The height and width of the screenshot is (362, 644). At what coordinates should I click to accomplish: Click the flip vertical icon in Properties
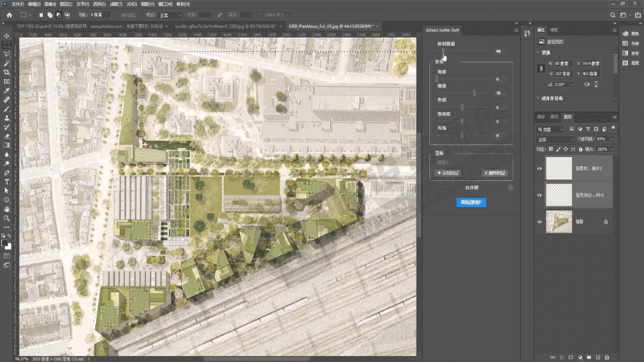coord(596,84)
